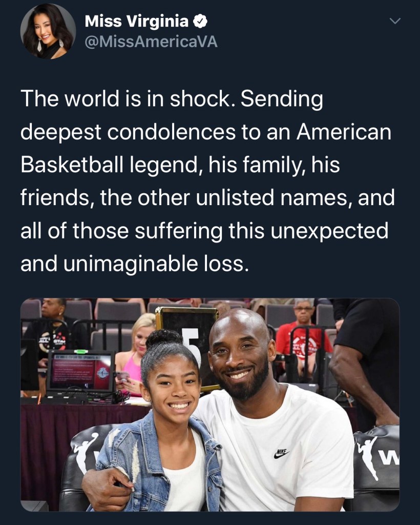Screen dimensions: 420x525
Task: Open the Miss Virginia display name
Action: [136, 22]
